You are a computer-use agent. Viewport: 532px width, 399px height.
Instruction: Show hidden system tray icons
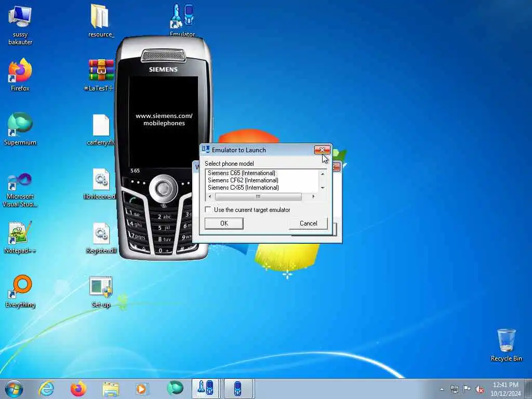(442, 389)
